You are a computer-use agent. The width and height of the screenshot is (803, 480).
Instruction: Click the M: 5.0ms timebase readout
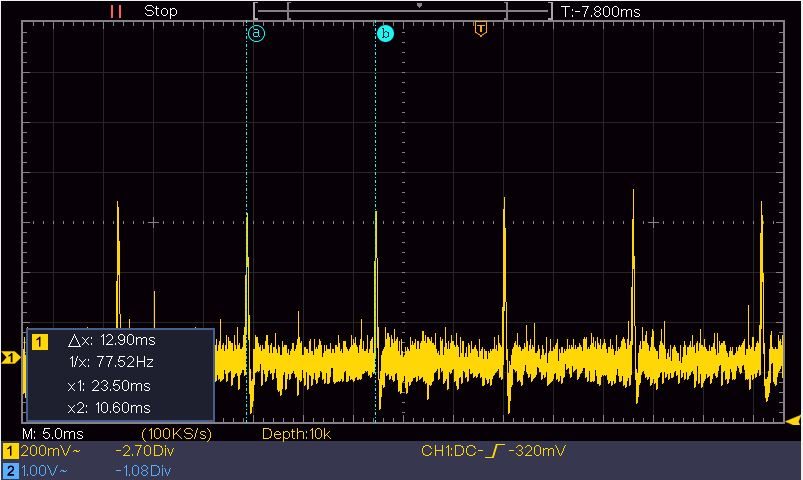click(x=53, y=434)
